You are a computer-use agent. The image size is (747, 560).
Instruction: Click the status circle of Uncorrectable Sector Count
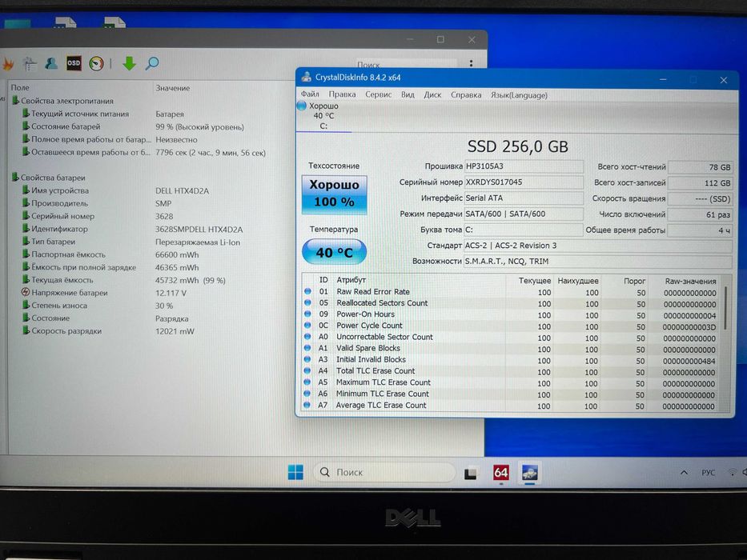(307, 337)
